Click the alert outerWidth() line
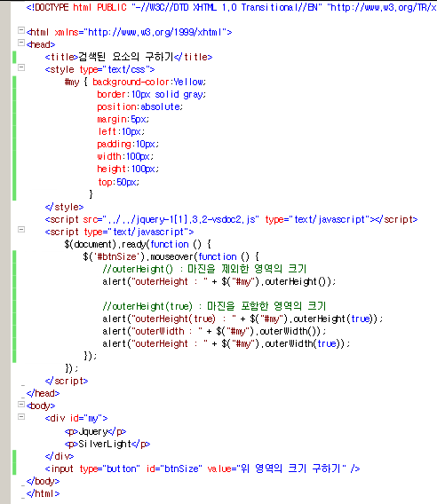Screen dimensions: 437x504 214,331
